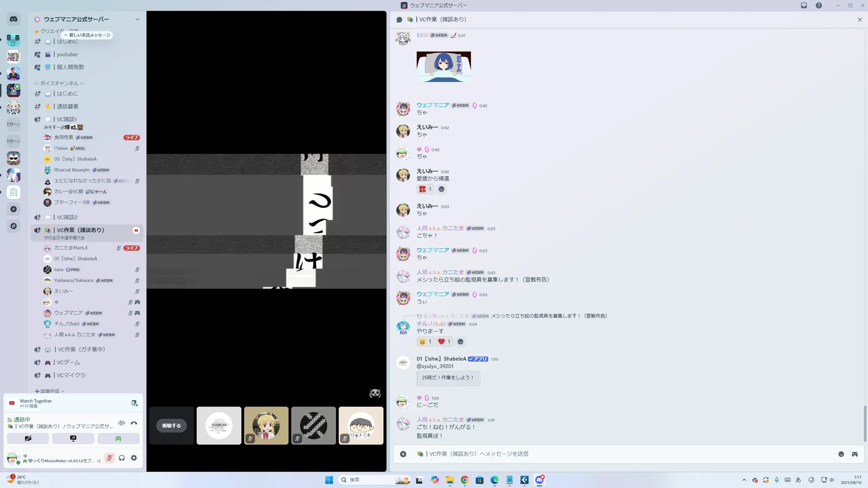The width and height of the screenshot is (868, 488).
Task: Toggle headphone deafen in user panel
Action: (122, 458)
